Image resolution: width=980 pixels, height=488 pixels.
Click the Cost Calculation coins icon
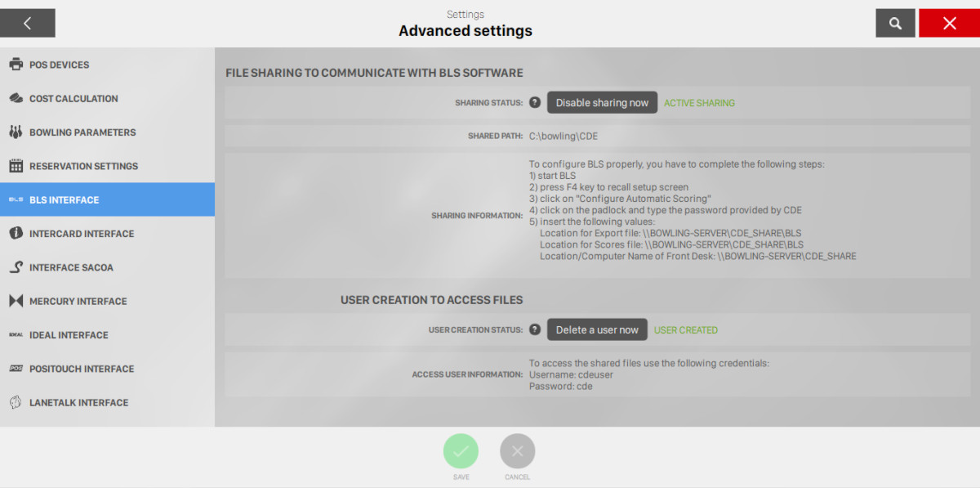16,98
